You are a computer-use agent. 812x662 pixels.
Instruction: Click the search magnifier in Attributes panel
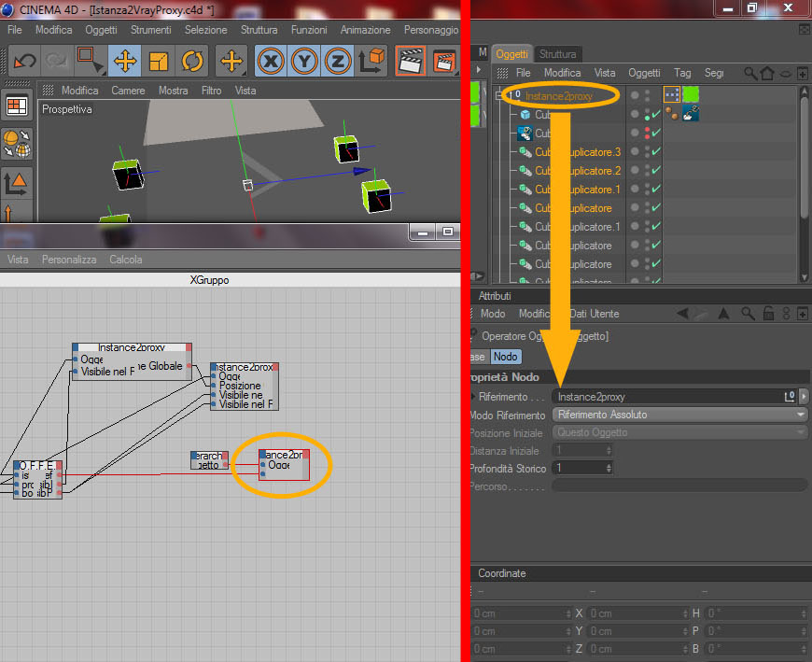748,314
